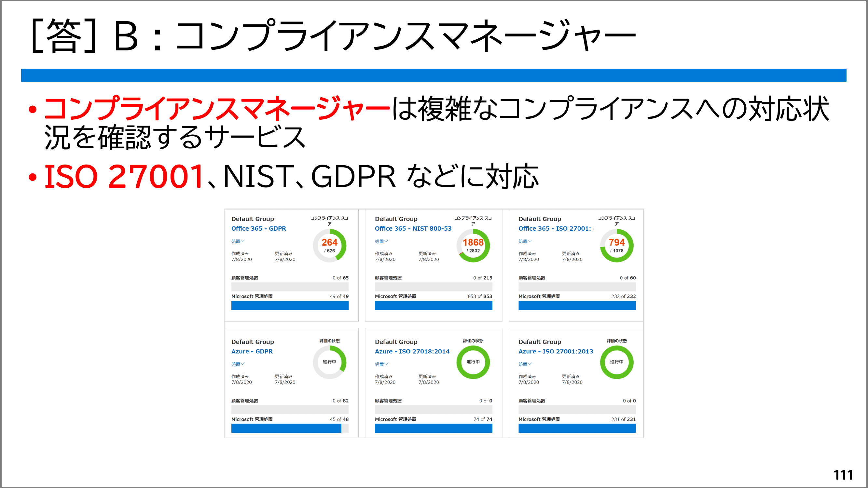Open the Office 365 - NIST 800-53 link

[x=413, y=228]
